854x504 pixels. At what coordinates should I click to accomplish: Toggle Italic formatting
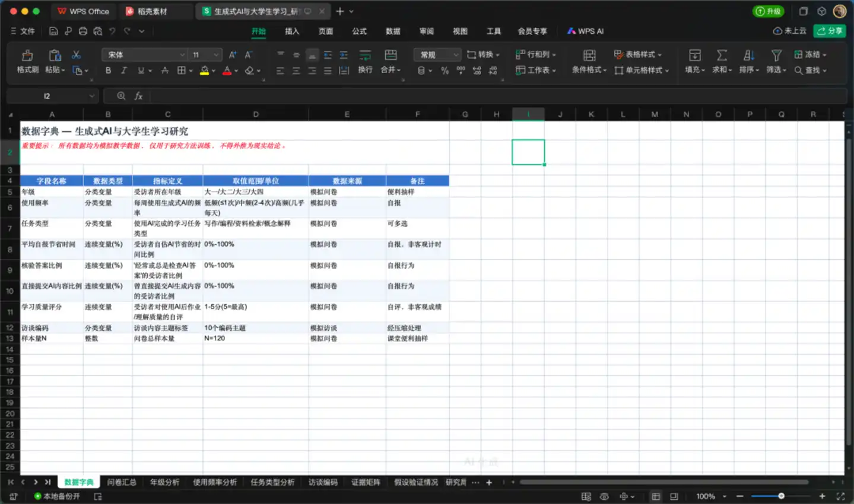[x=124, y=71]
